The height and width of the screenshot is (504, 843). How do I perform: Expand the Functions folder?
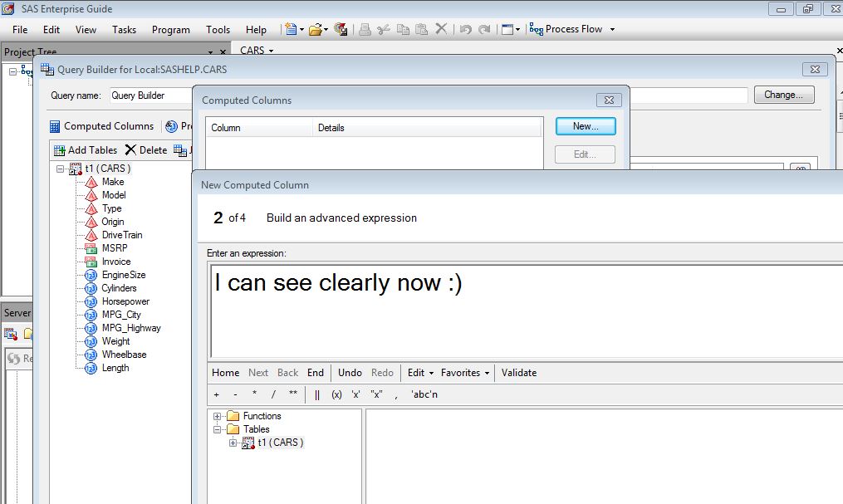point(218,416)
